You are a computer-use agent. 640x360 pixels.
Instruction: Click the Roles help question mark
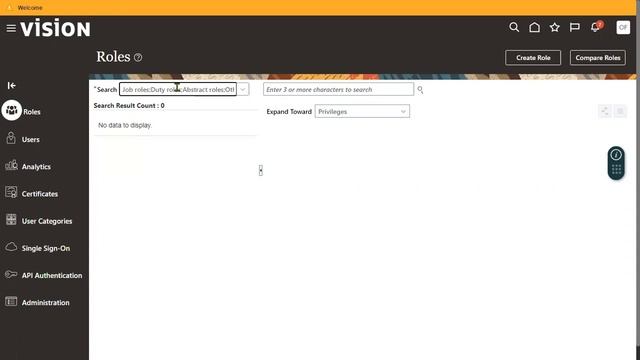pyautogui.click(x=138, y=58)
